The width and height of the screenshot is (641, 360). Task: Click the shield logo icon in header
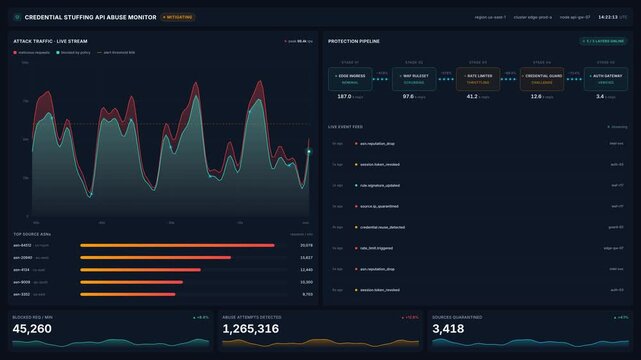coord(17,17)
